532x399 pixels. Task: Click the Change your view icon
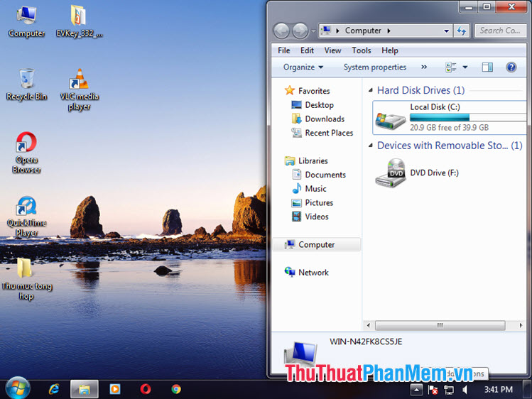pyautogui.click(x=450, y=67)
